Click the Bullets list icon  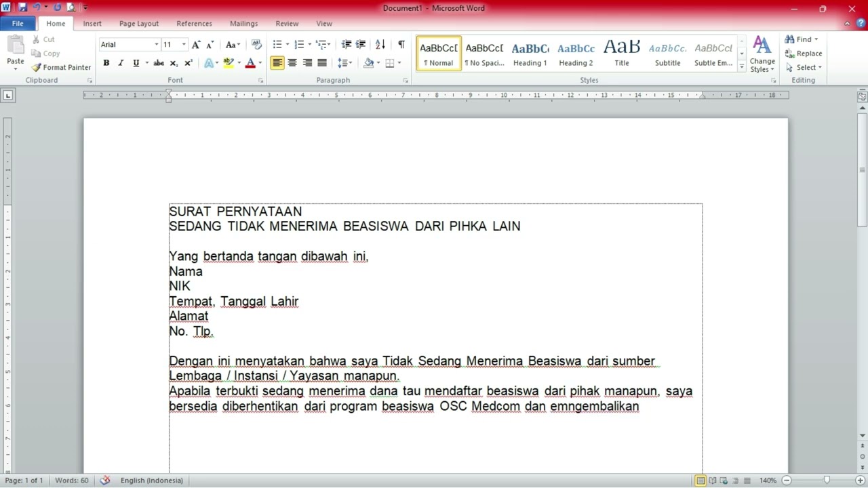pyautogui.click(x=277, y=45)
